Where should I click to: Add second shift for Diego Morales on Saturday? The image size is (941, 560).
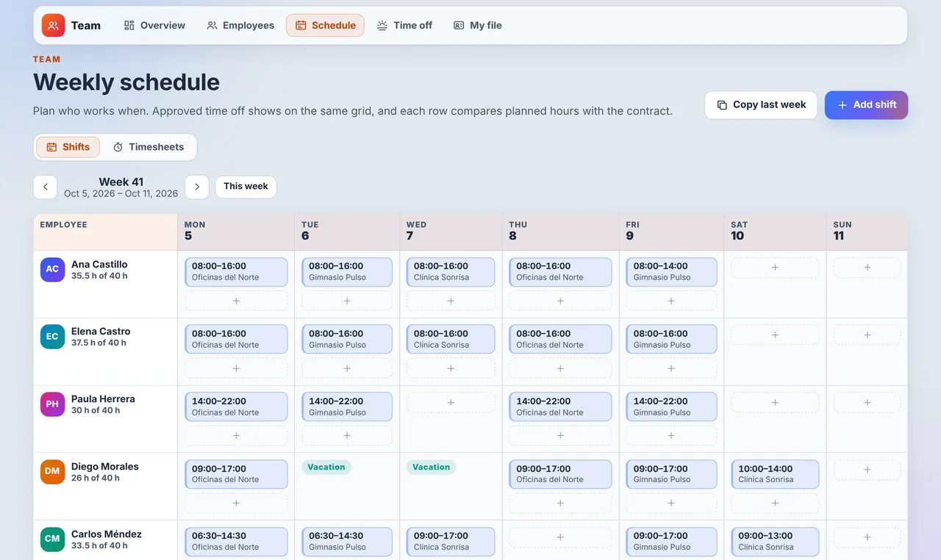775,503
